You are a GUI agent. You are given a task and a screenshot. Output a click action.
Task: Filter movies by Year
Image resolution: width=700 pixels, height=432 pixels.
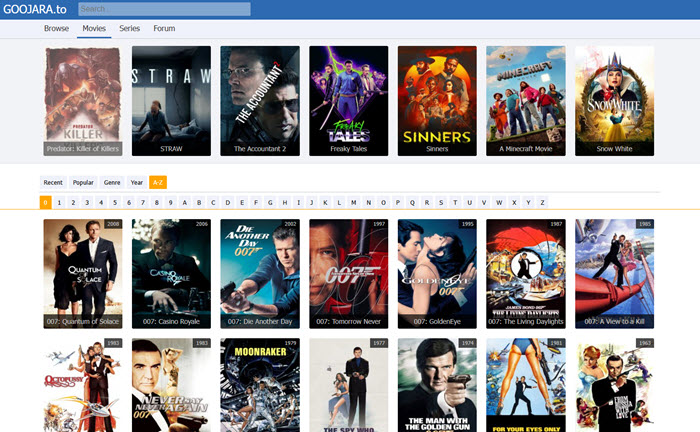click(x=137, y=183)
